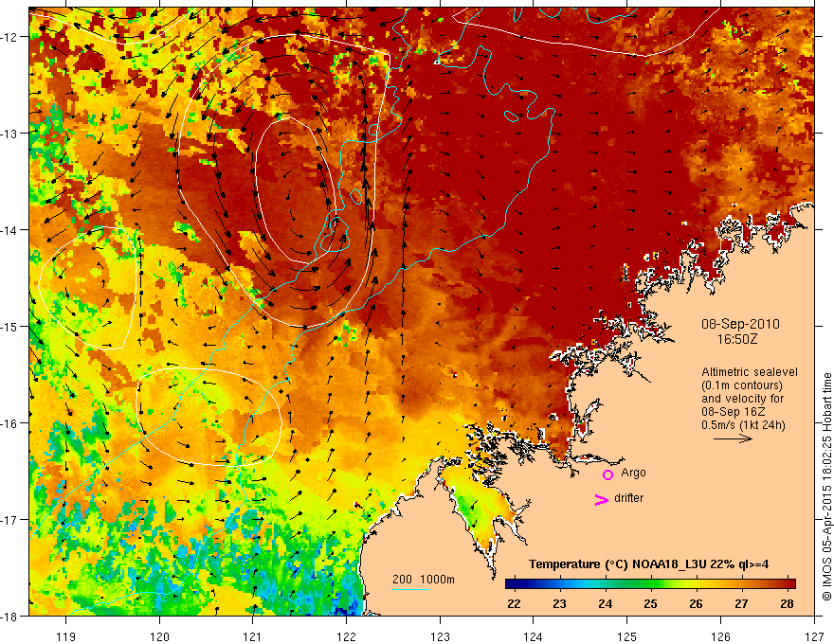834x644 pixels.
Task: Click latitude axis label '-18'
Action: pyautogui.click(x=10, y=617)
